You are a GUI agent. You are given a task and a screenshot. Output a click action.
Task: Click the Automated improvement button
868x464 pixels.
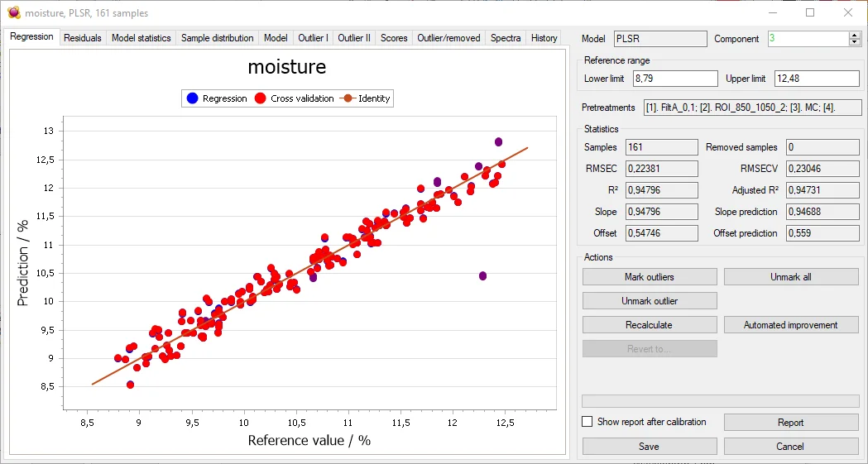pos(790,325)
